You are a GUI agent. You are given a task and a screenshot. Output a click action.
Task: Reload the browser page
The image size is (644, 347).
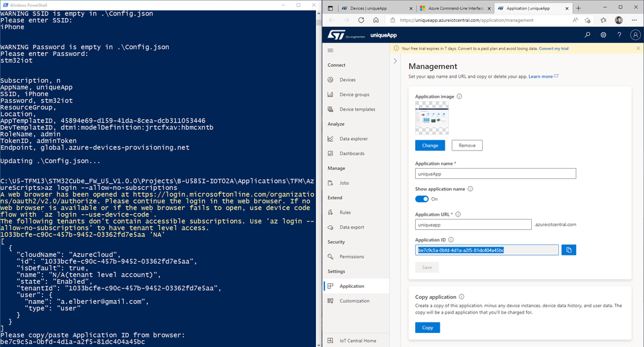(361, 20)
